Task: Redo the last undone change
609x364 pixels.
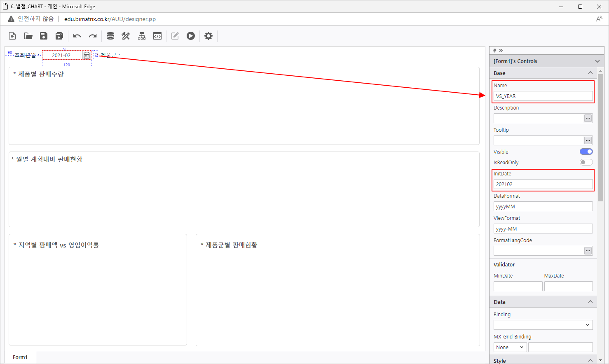Action: 93,36
